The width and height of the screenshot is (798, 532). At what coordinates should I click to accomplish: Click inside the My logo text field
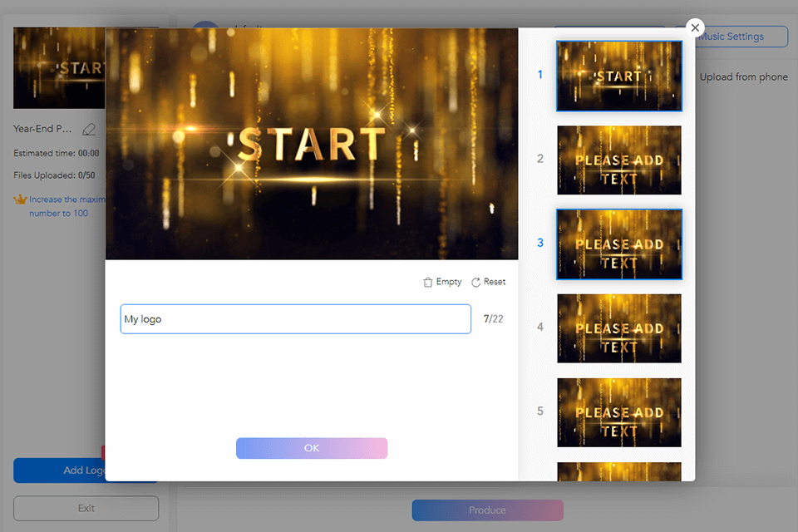coord(295,319)
